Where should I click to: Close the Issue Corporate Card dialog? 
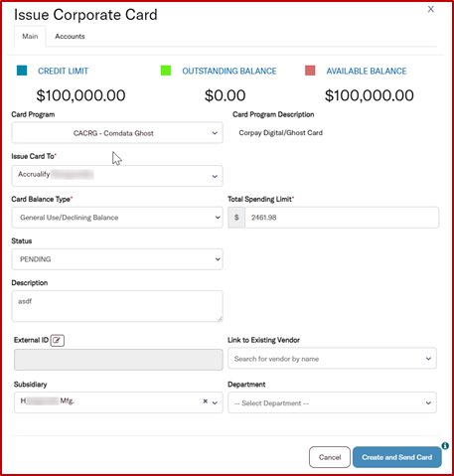coord(431,9)
